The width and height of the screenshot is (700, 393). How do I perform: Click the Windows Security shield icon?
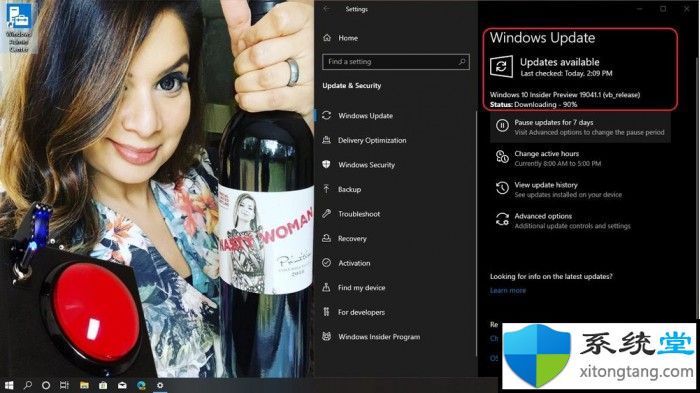327,164
